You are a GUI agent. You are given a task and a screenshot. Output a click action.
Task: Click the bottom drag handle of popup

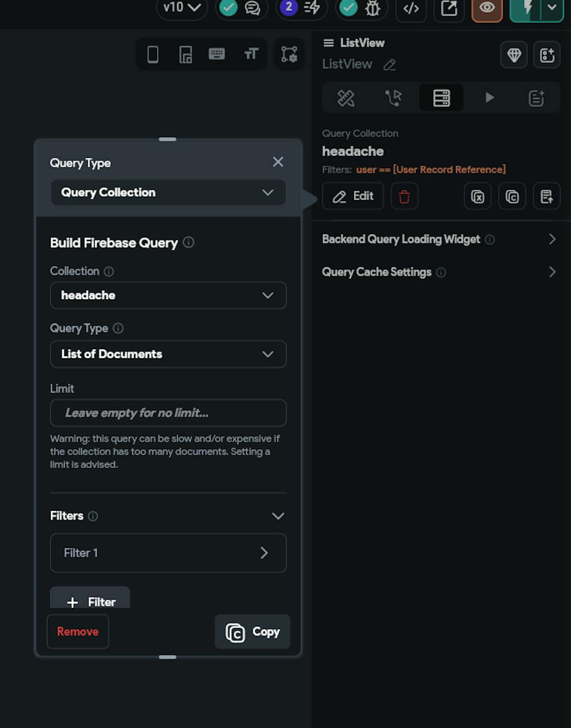tap(167, 657)
